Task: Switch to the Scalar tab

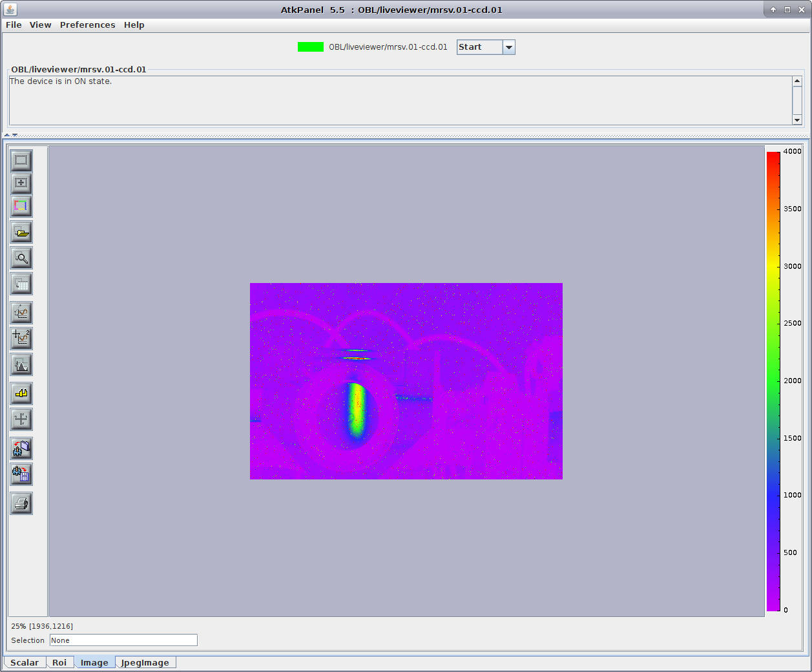Action: click(x=25, y=662)
